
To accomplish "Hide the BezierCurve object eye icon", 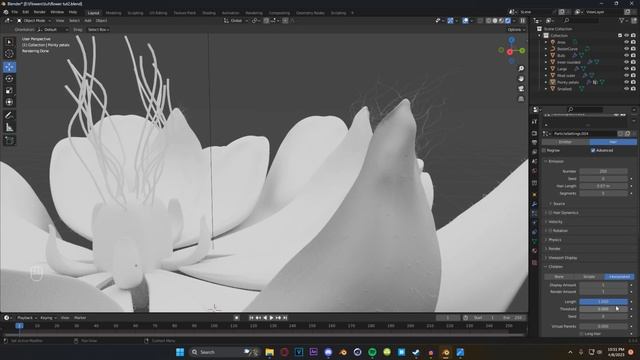I will click(x=626, y=49).
